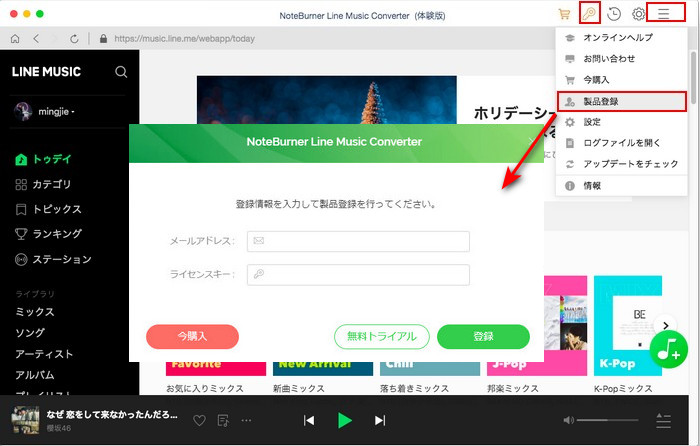Toggle the hamburger menu icon
700x446 pixels.
click(x=663, y=13)
